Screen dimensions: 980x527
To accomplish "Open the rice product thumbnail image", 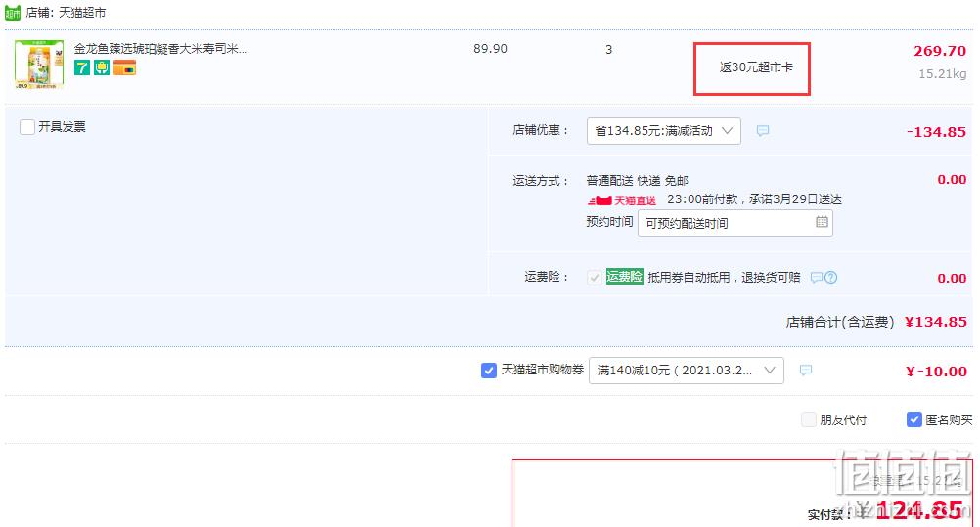I will pyautogui.click(x=39, y=64).
